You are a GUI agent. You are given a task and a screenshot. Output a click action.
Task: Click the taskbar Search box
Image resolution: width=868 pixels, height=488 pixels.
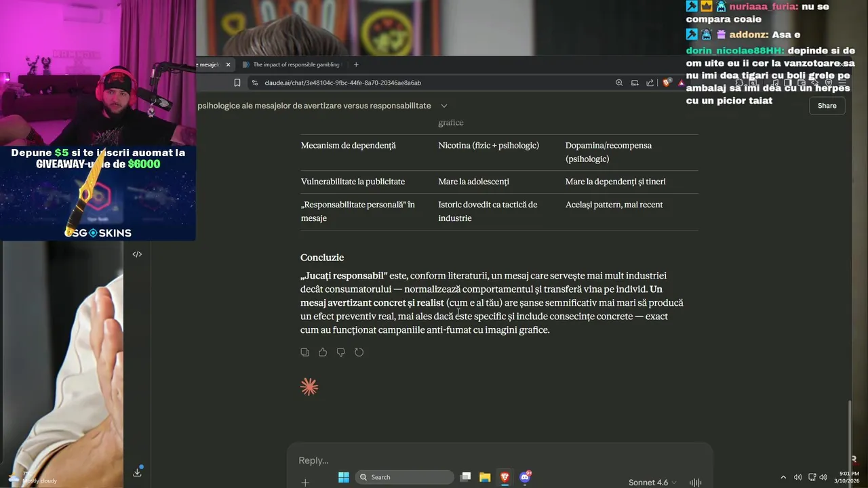[x=405, y=477]
